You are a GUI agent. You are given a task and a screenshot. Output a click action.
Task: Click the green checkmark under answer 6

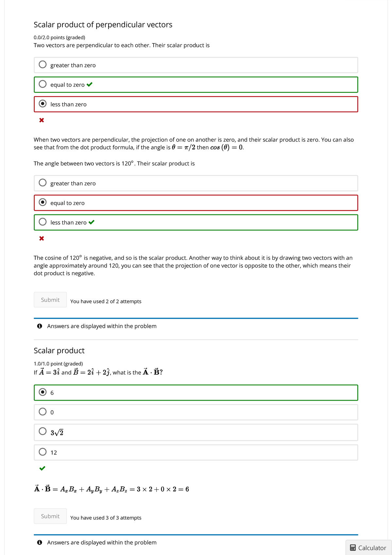pyautogui.click(x=42, y=469)
